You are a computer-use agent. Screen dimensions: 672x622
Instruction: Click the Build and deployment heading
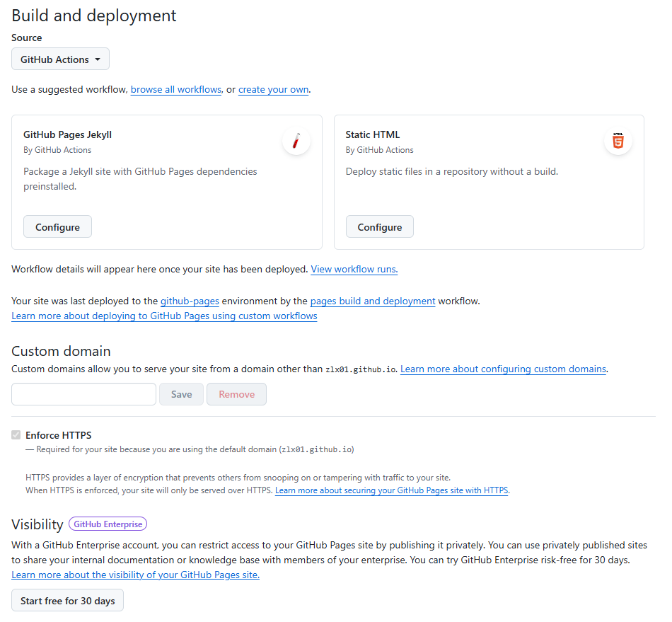coord(94,16)
